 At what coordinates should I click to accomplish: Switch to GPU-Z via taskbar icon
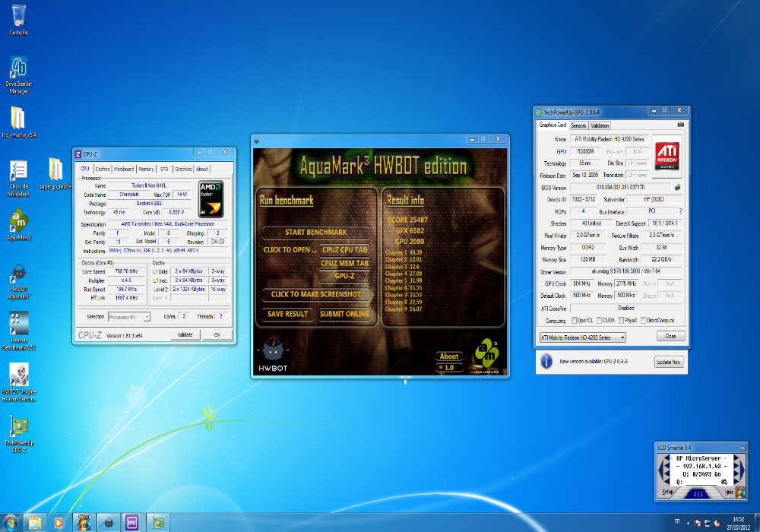pos(158,523)
